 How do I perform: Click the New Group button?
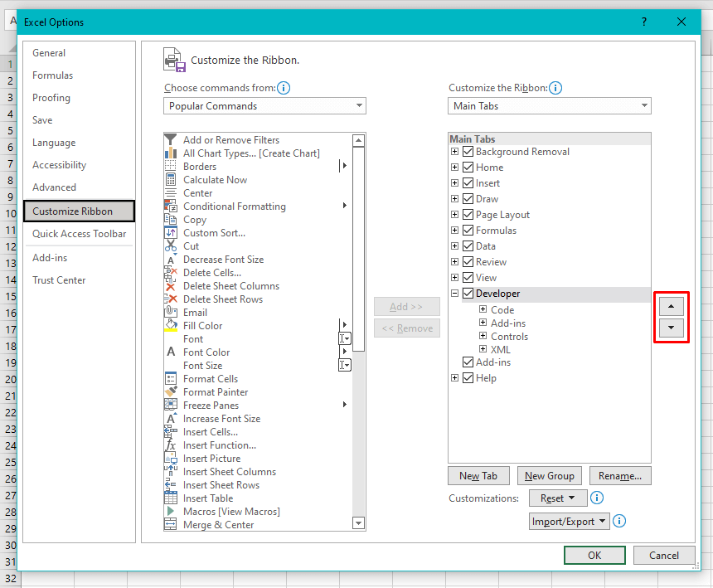[549, 476]
